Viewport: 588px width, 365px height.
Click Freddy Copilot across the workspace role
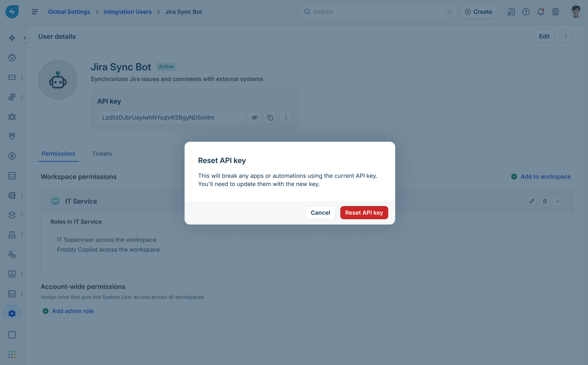click(x=108, y=250)
